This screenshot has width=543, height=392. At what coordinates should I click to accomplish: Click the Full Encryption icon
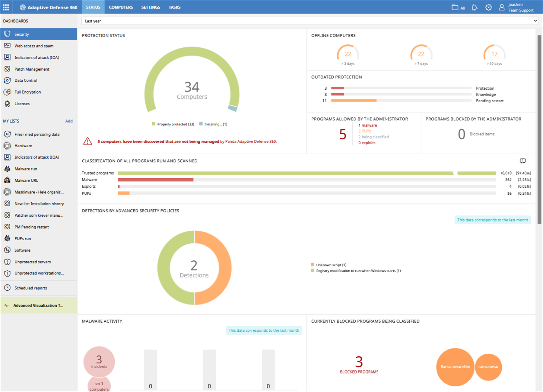8,92
